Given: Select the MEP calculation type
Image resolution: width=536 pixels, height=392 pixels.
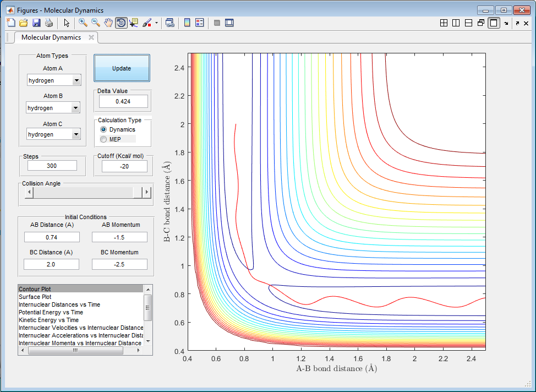Looking at the screenshot, I should 103,139.
